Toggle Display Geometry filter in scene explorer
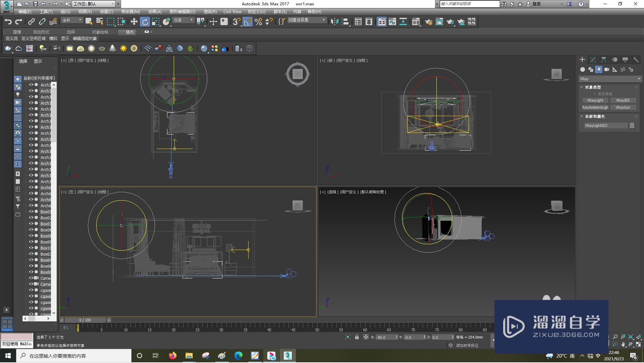644x363 pixels. 18,79
